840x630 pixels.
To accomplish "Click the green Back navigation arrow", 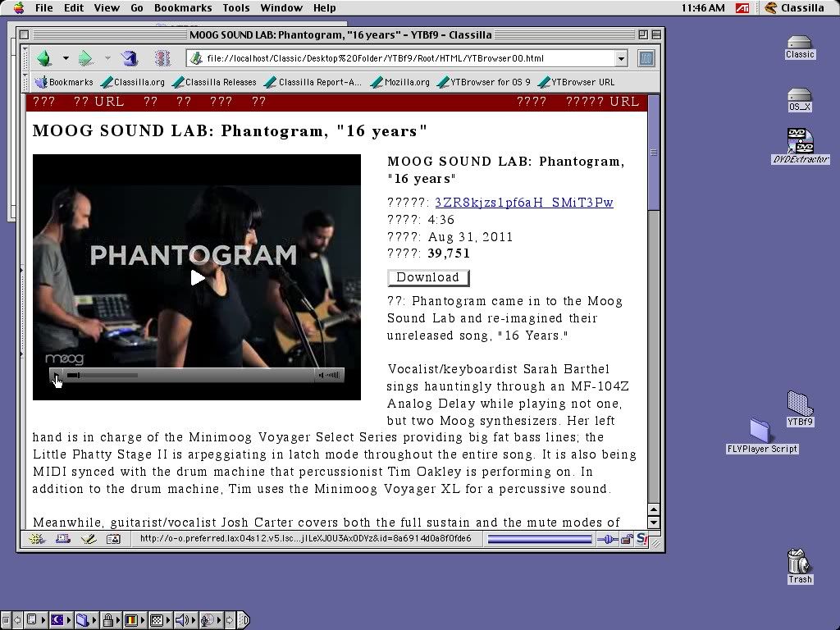I will (x=44, y=58).
